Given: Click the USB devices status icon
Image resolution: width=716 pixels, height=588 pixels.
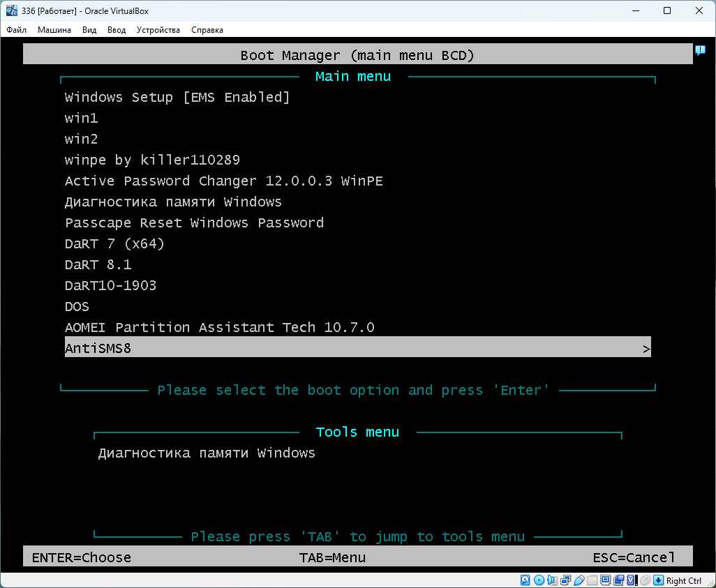Looking at the screenshot, I should [579, 580].
